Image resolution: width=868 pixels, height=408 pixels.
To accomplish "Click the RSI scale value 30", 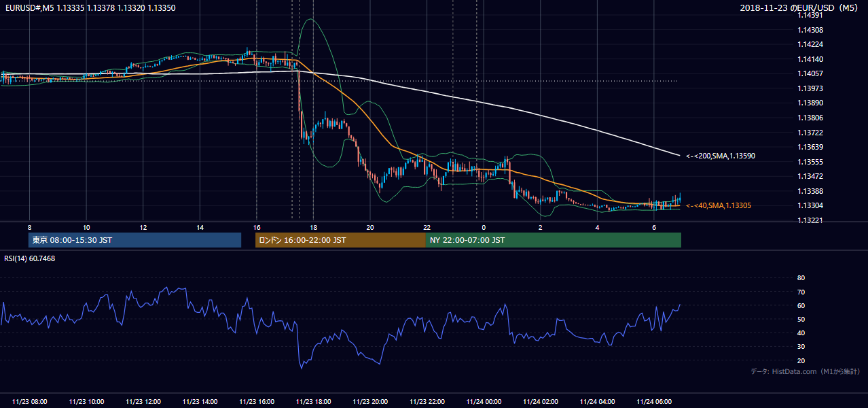I will tap(801, 346).
